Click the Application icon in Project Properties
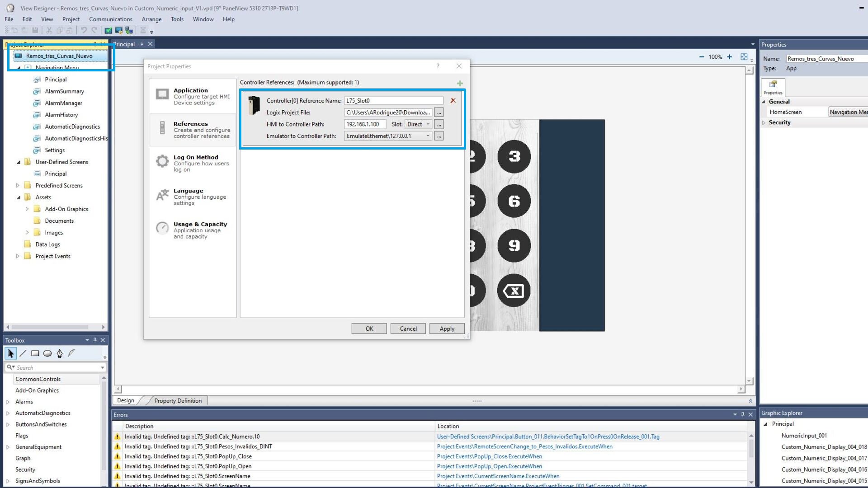Image resolution: width=868 pixels, height=488 pixels. pyautogui.click(x=162, y=94)
